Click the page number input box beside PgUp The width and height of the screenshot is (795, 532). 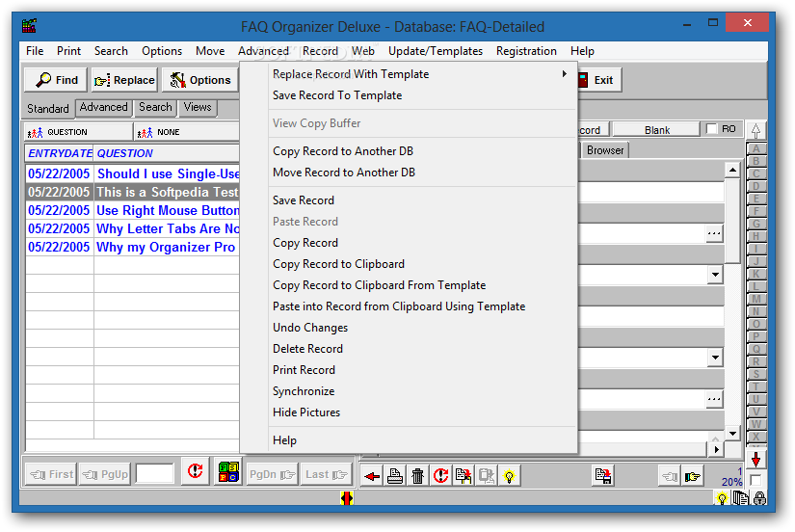pos(154,474)
